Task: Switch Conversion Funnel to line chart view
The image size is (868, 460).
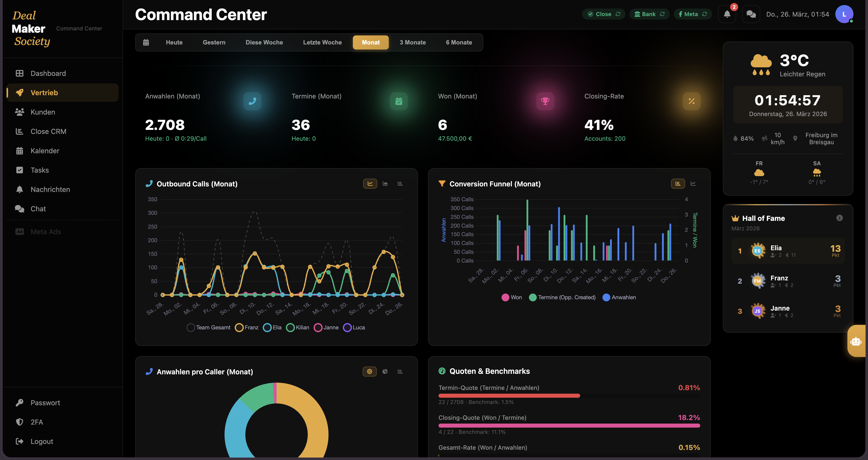Action: pyautogui.click(x=693, y=184)
